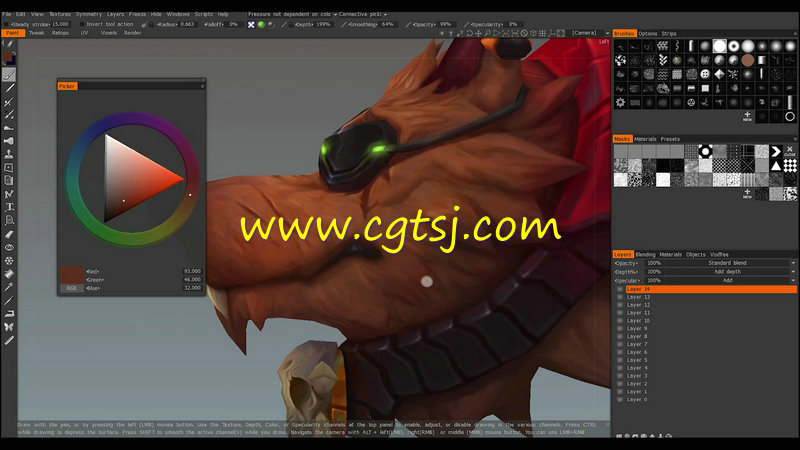
Task: Select the ring pattern mask thumbnail
Action: click(705, 151)
